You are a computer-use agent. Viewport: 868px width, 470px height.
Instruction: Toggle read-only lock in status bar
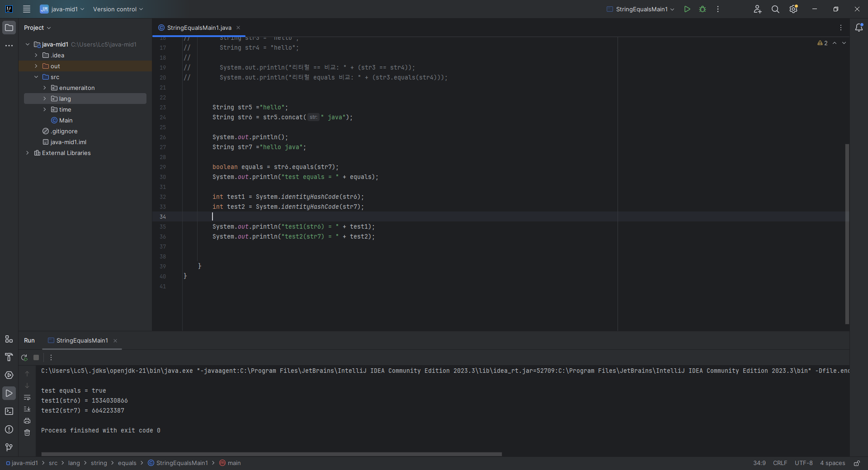pyautogui.click(x=857, y=463)
